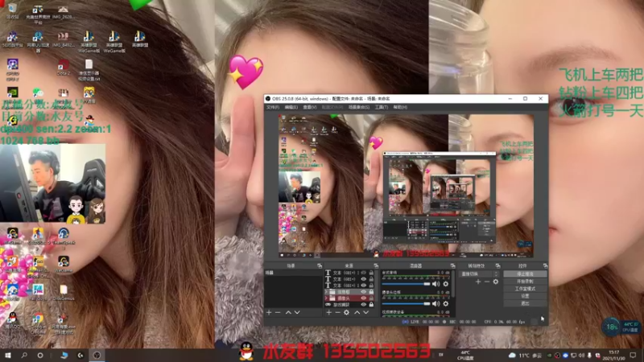Mute the second mixer channel speaker icon
644x362 pixels.
pyautogui.click(x=436, y=303)
